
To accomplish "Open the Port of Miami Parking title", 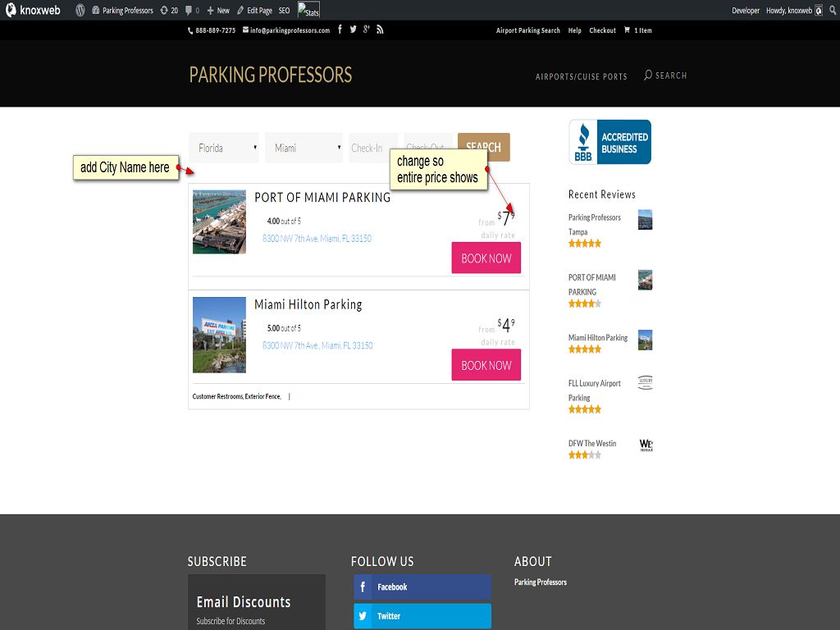I will [322, 198].
